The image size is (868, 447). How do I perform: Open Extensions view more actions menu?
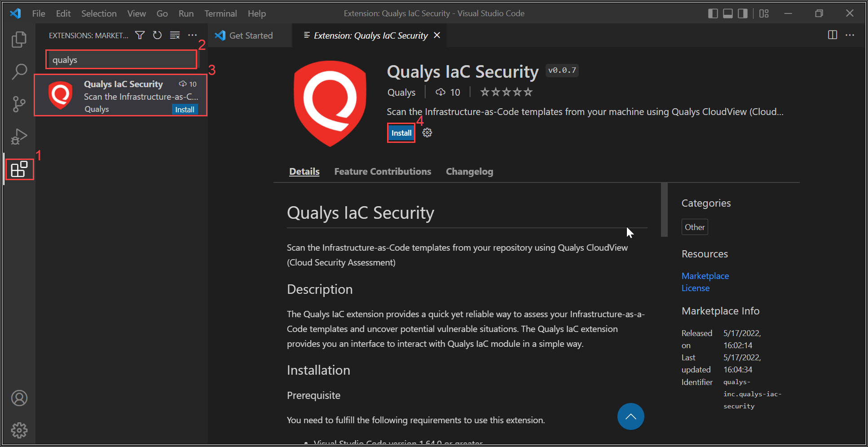[192, 35]
